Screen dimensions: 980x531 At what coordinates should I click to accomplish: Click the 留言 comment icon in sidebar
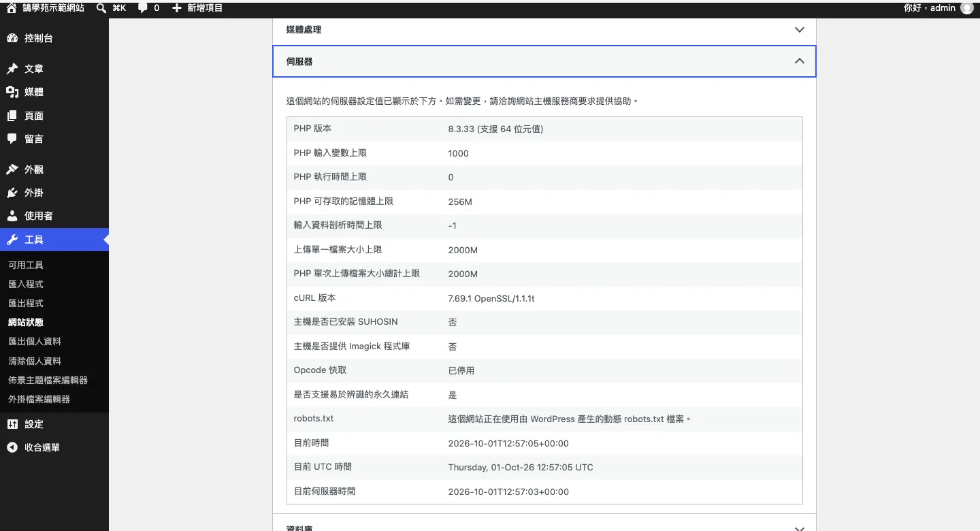tap(12, 139)
